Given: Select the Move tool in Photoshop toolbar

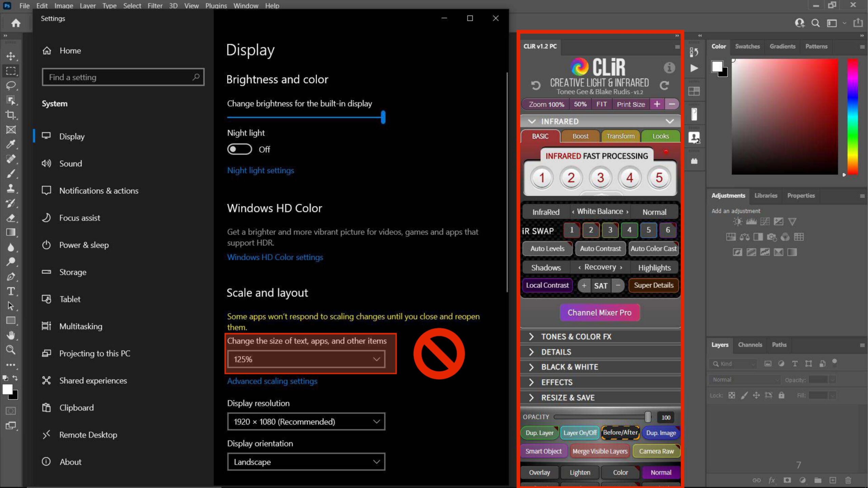Looking at the screenshot, I should click(11, 56).
